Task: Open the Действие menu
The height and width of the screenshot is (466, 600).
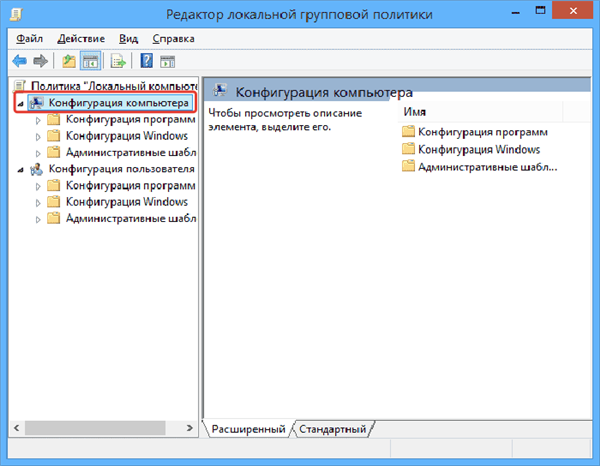Action: tap(81, 39)
